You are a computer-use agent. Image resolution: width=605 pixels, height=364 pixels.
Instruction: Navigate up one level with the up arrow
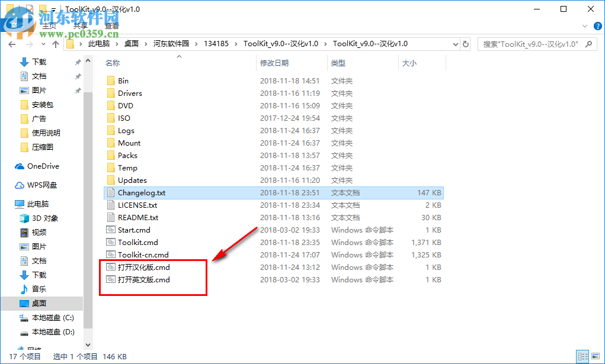click(56, 43)
